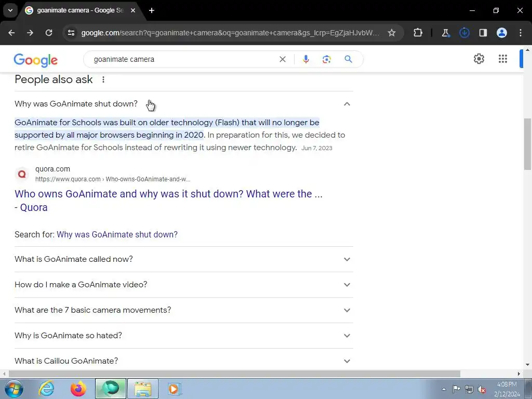532x399 pixels.
Task: Open People also ask options menu
Action: click(x=103, y=79)
